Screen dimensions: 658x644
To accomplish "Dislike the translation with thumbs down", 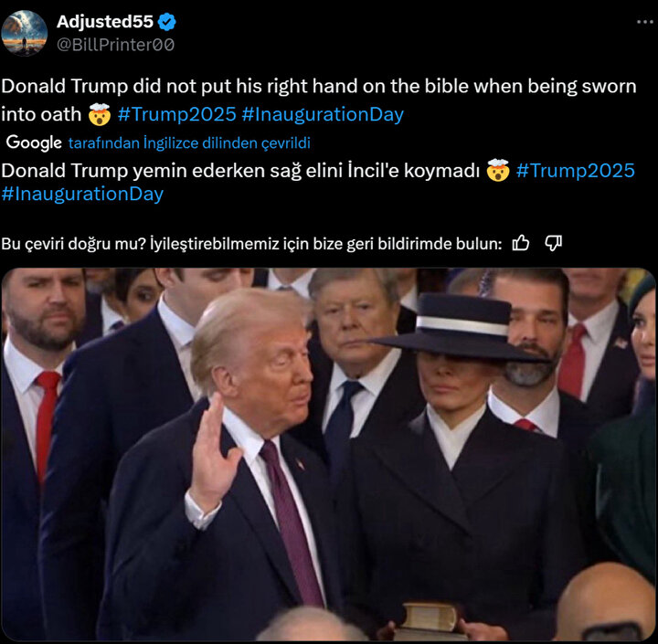I will pyautogui.click(x=553, y=243).
